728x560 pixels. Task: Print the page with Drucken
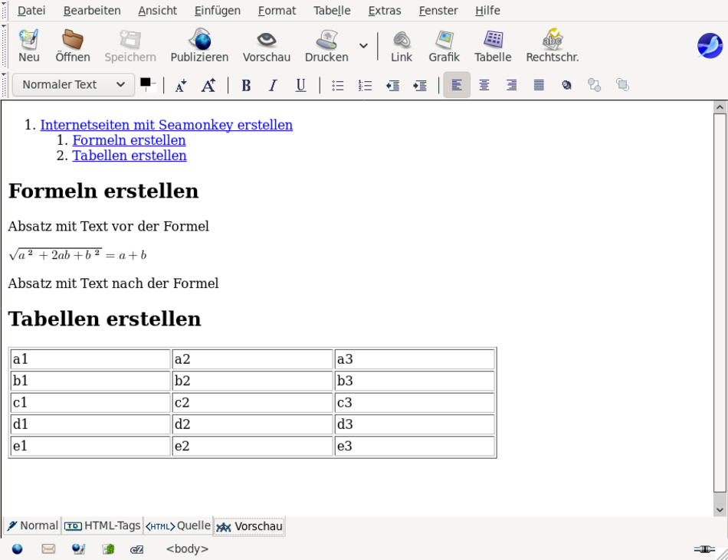pyautogui.click(x=326, y=45)
